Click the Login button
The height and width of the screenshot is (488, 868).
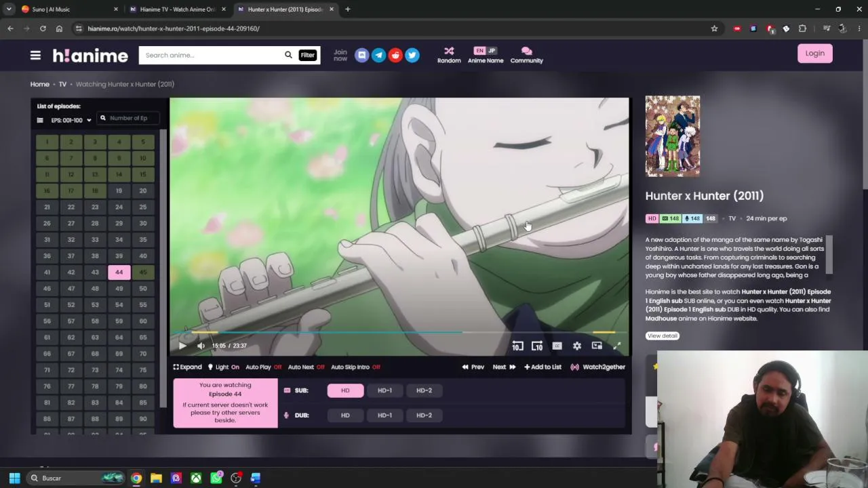[x=815, y=54]
